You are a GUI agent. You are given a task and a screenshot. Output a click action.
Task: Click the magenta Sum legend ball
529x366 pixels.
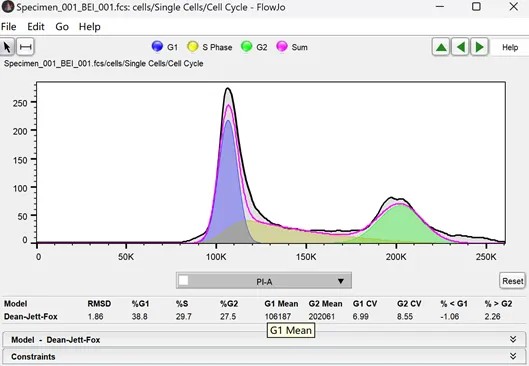[x=282, y=47]
